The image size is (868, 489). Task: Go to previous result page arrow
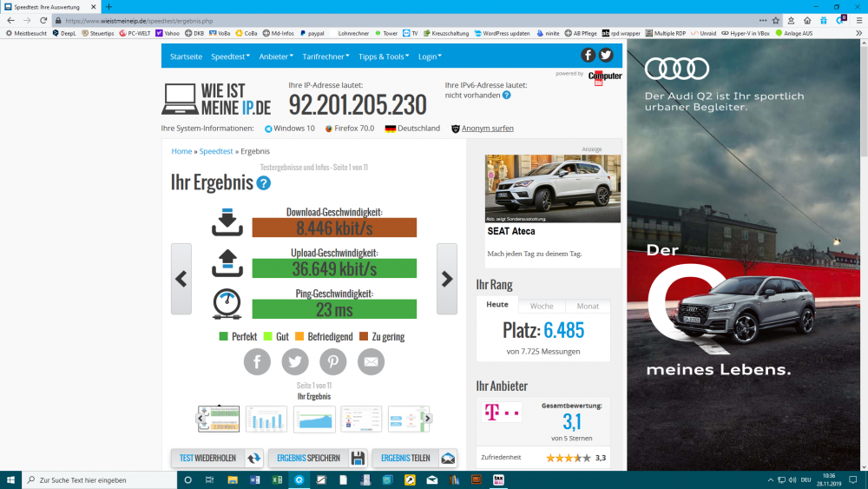181,279
